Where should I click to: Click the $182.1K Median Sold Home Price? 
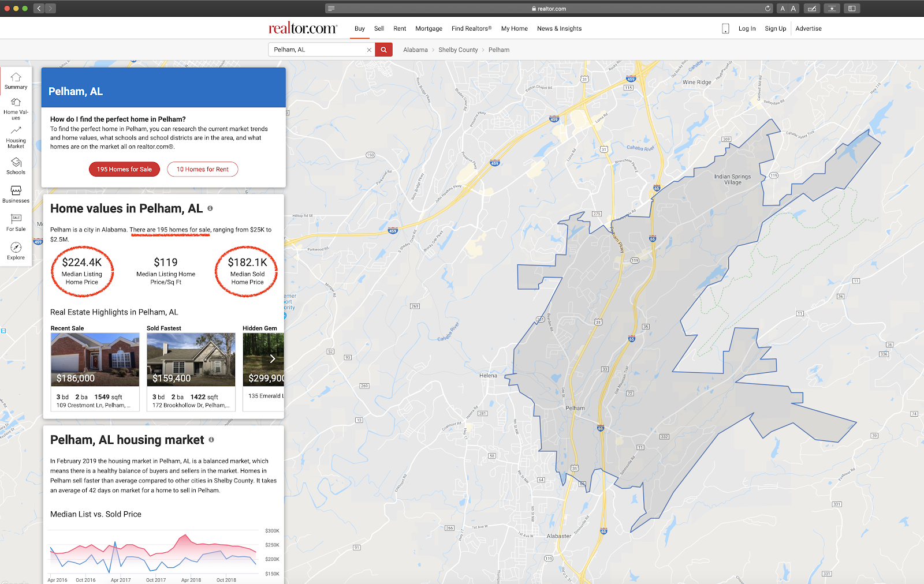(x=248, y=271)
